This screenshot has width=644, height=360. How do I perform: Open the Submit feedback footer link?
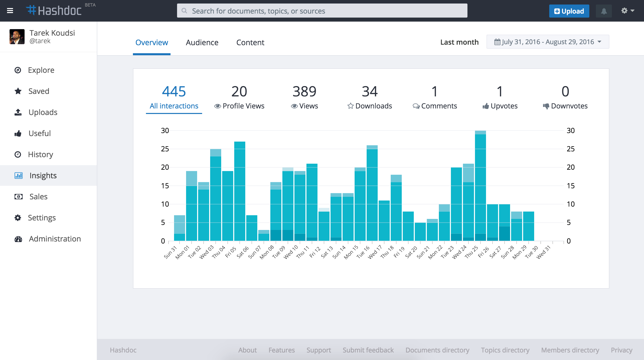click(368, 350)
